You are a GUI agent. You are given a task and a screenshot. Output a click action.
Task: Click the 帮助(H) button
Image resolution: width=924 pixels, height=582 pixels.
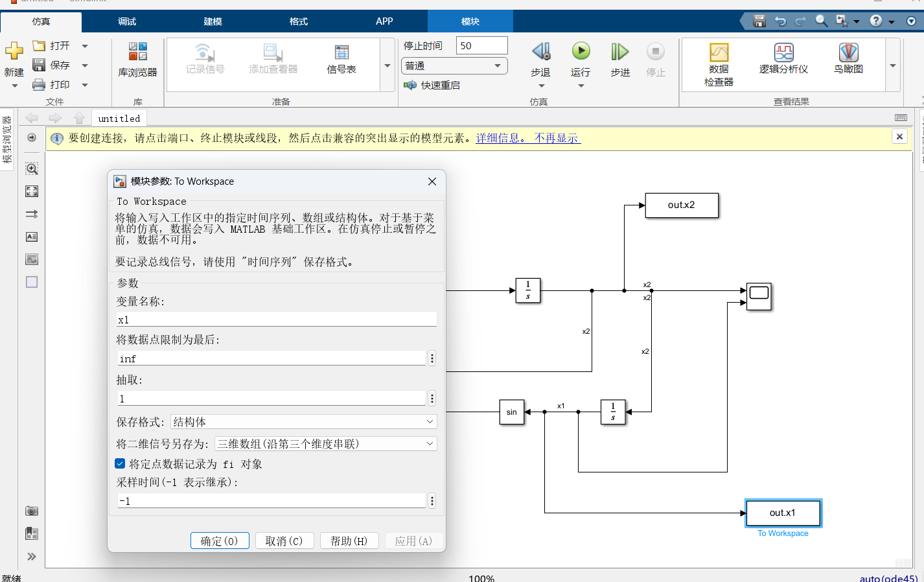tap(349, 541)
